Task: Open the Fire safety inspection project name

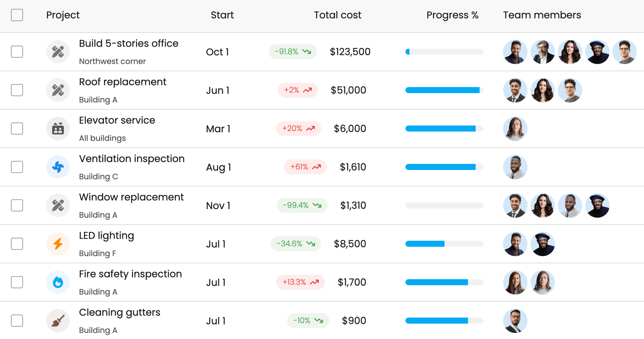Action: 130,274
